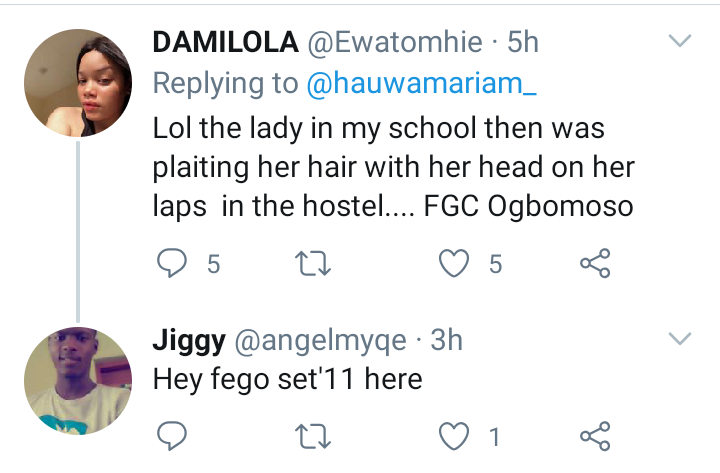
Task: Like DAMILOLA's tweet with heart icon
Action: (x=456, y=263)
